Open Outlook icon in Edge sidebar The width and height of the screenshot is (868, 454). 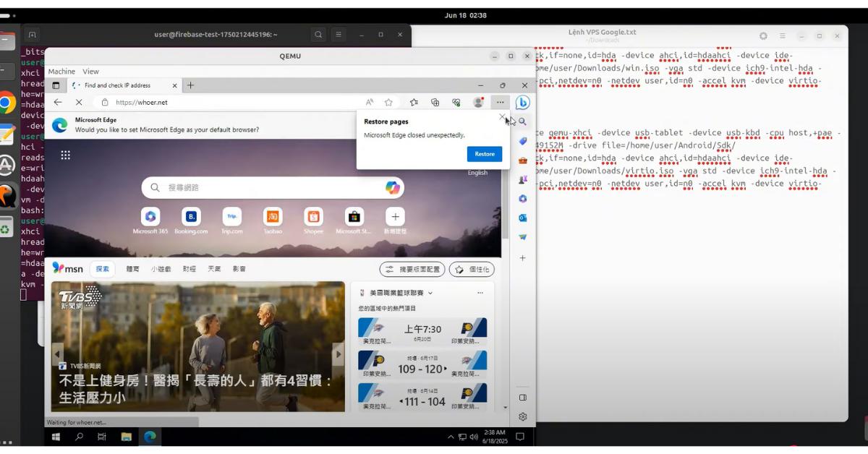pyautogui.click(x=522, y=218)
